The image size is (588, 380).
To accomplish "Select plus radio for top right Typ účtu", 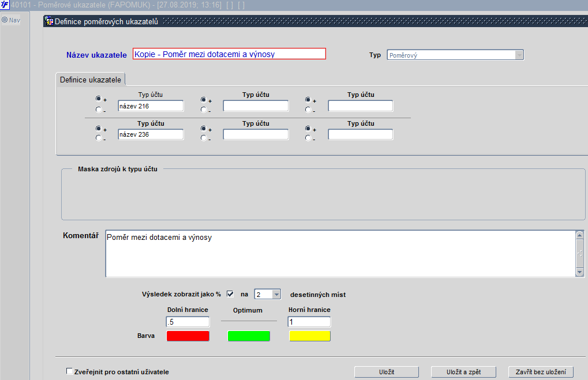I will coord(308,100).
